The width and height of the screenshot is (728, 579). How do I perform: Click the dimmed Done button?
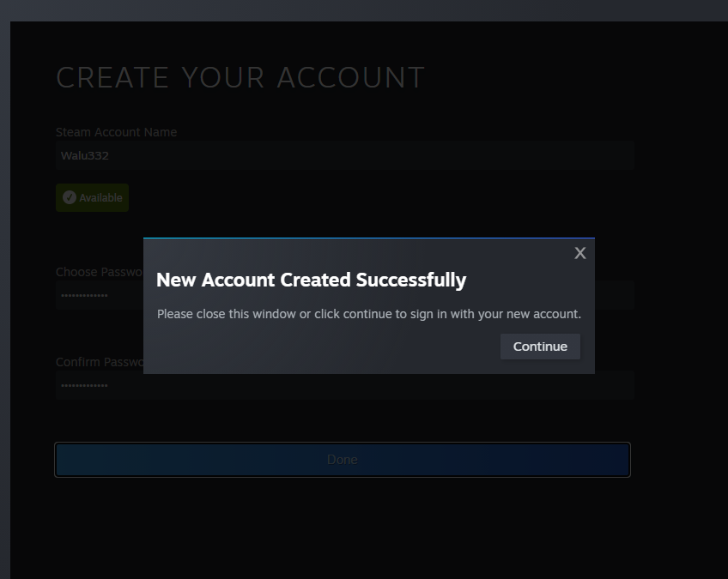click(343, 459)
